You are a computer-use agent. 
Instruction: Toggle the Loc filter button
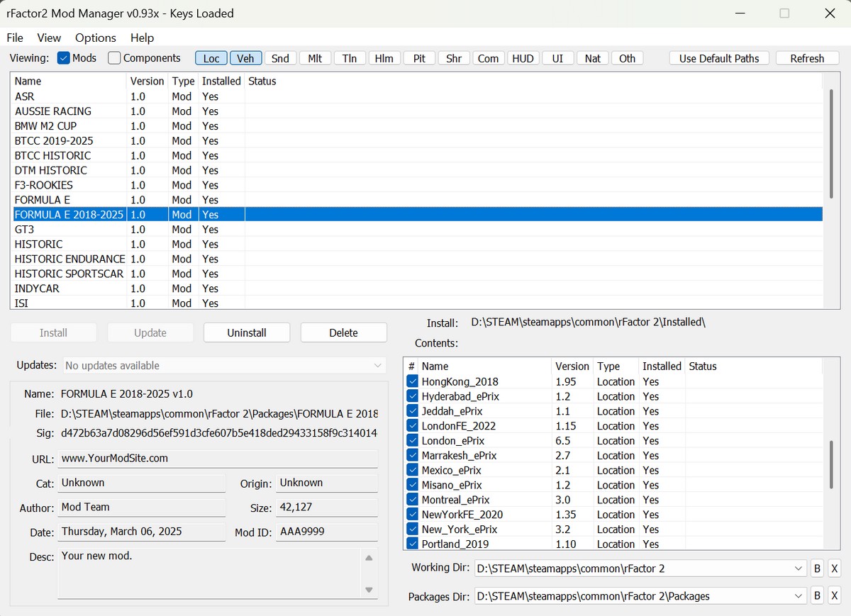click(x=211, y=58)
